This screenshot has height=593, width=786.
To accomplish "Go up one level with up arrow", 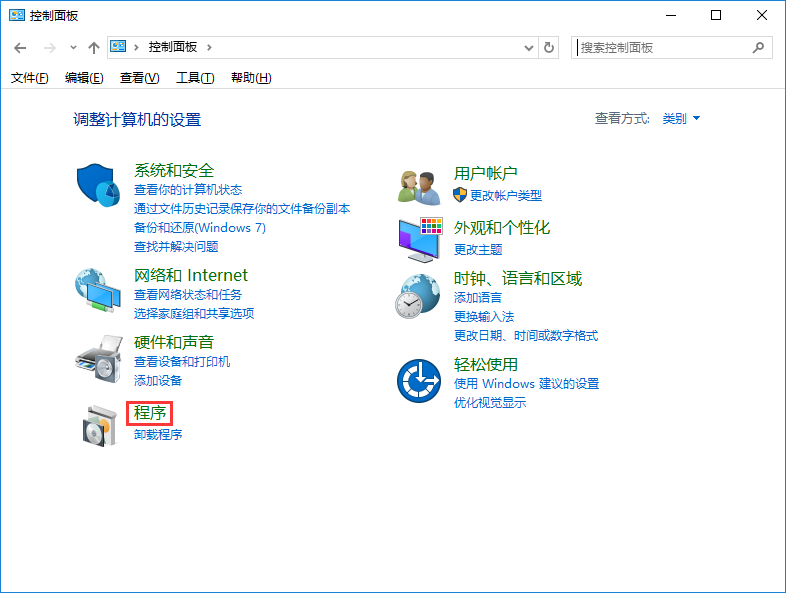I will coord(94,47).
